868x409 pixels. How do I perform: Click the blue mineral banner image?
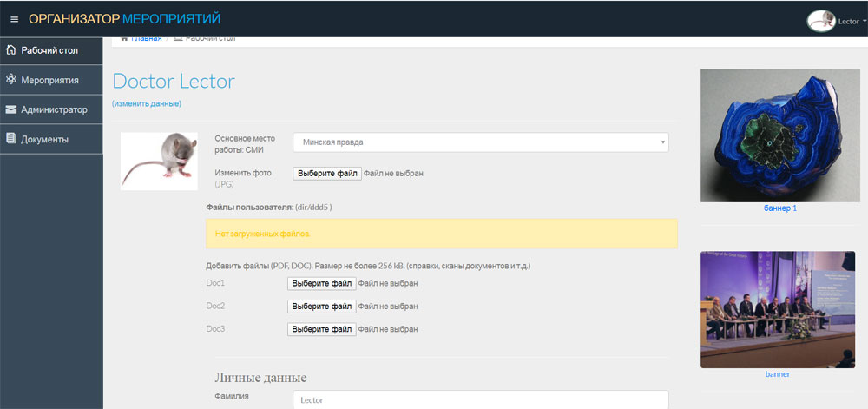780,135
